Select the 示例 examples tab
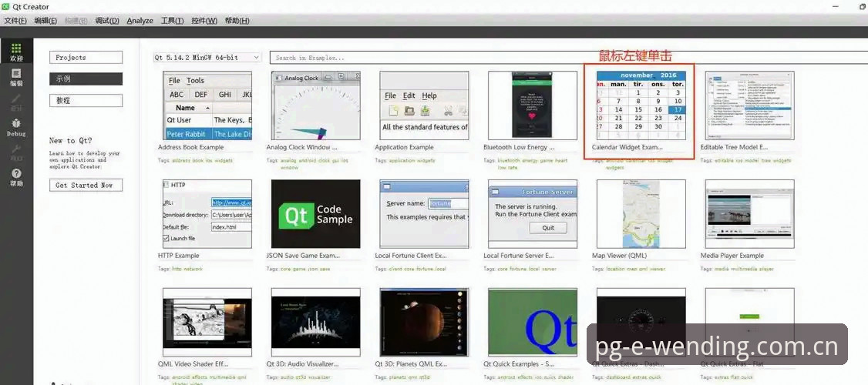This screenshot has width=868, height=385. pyautogui.click(x=86, y=79)
